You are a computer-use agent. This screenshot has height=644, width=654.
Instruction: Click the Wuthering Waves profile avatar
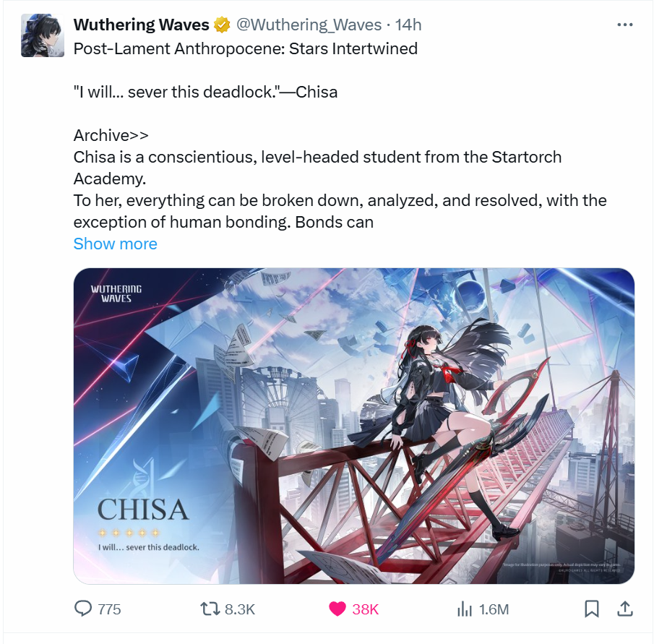[43, 35]
